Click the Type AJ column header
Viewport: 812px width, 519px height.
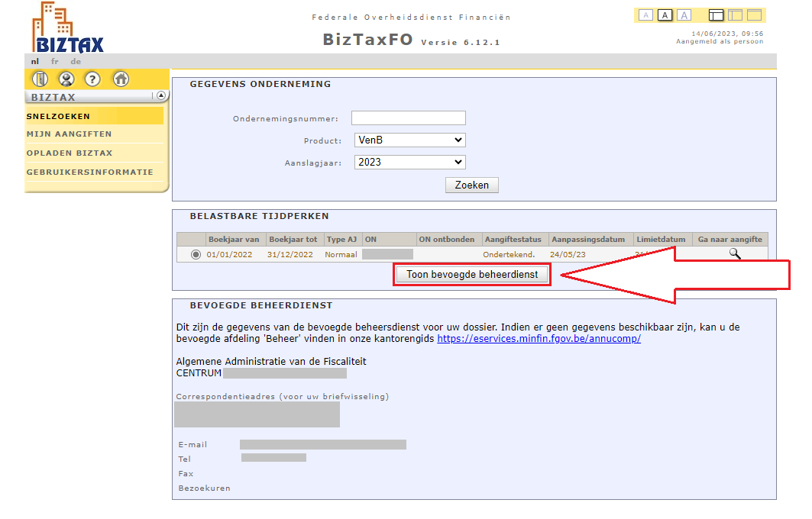tap(341, 240)
